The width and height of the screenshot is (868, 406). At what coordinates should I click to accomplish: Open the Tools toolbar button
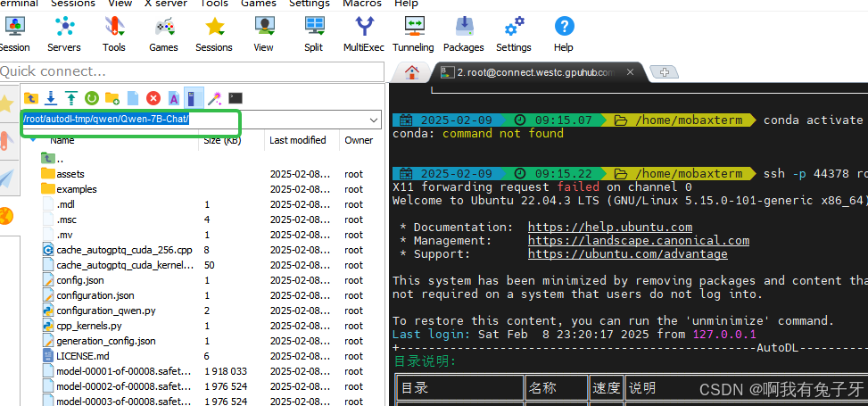pos(113,33)
